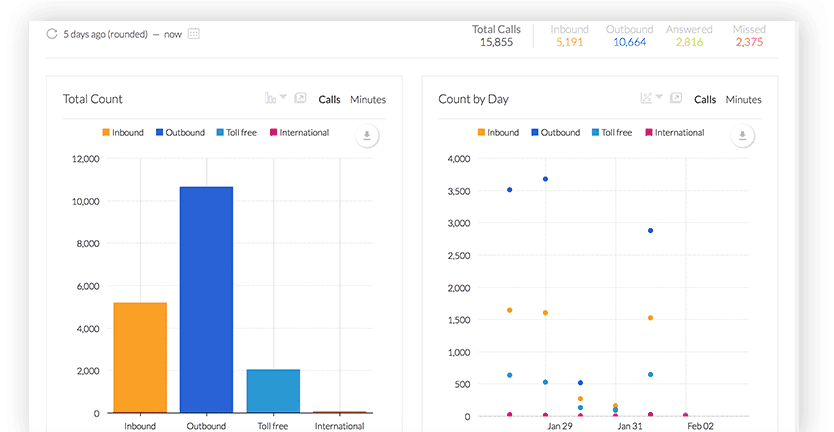Image resolution: width=834 pixels, height=432 pixels.
Task: Click the Count by Day panel title
Action: 473,99
